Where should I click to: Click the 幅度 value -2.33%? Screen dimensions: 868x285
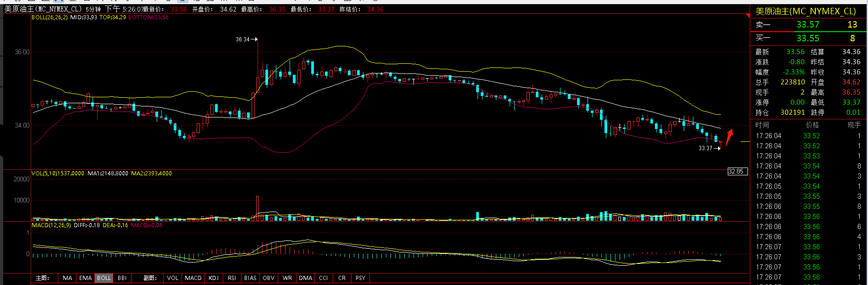point(793,72)
